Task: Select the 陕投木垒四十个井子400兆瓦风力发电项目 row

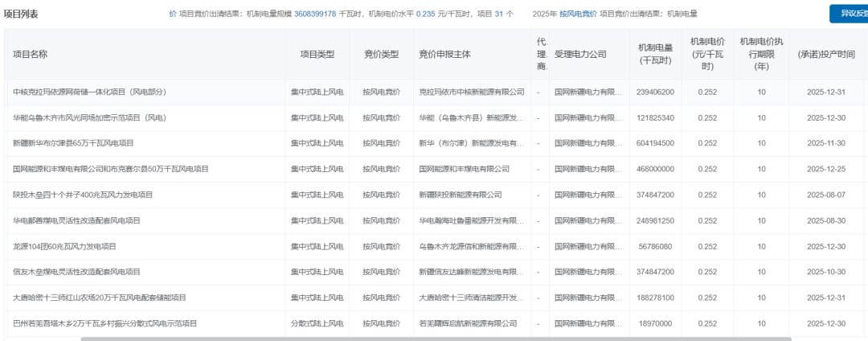Action: click(83, 195)
